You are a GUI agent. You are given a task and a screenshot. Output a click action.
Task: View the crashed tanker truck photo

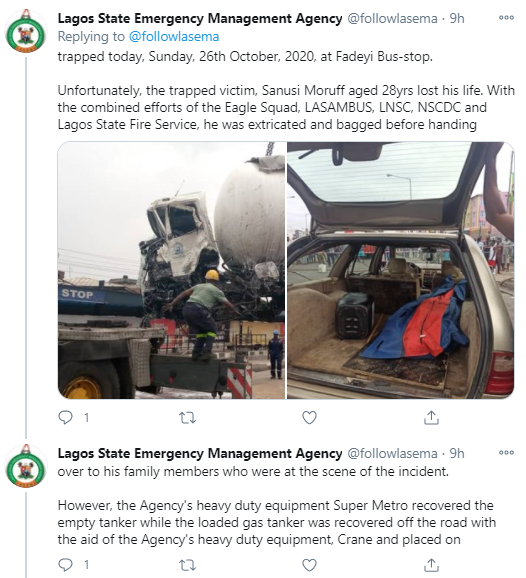171,270
